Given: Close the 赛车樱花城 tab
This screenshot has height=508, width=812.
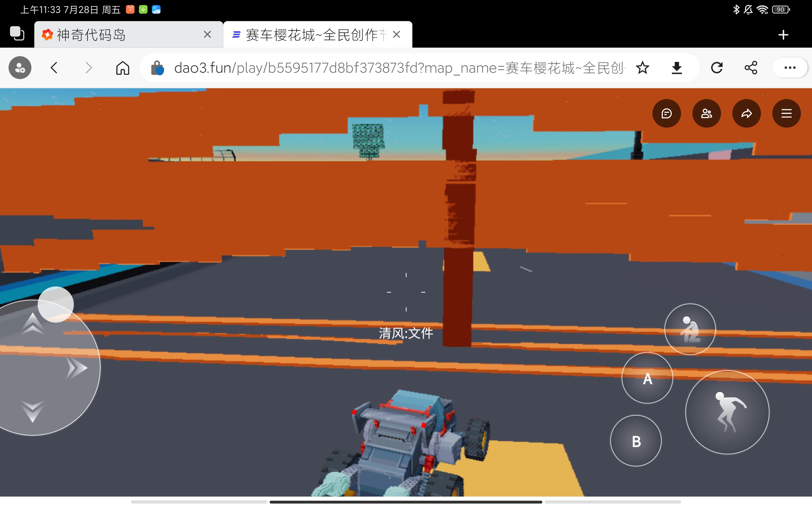Looking at the screenshot, I should 396,34.
